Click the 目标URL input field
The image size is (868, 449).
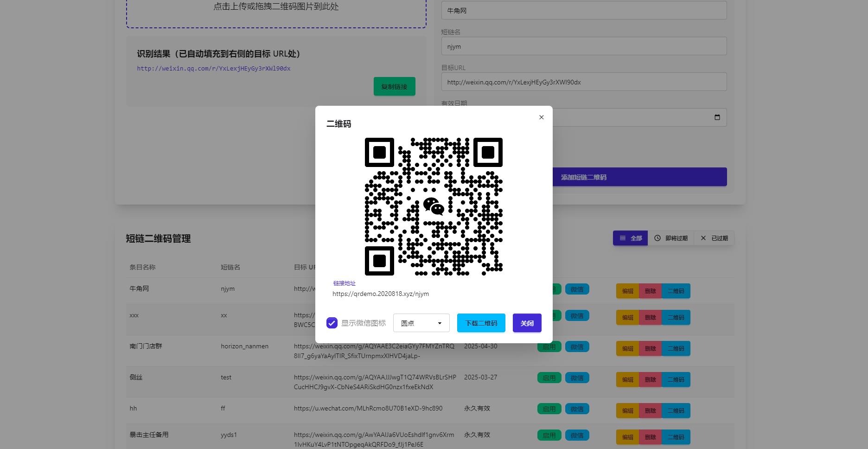(584, 82)
